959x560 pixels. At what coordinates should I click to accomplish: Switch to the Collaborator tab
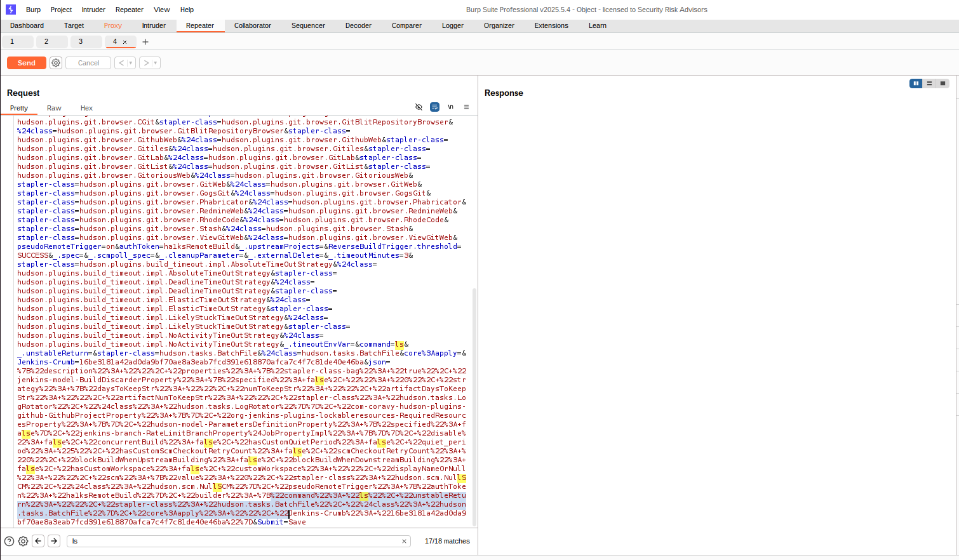(253, 25)
